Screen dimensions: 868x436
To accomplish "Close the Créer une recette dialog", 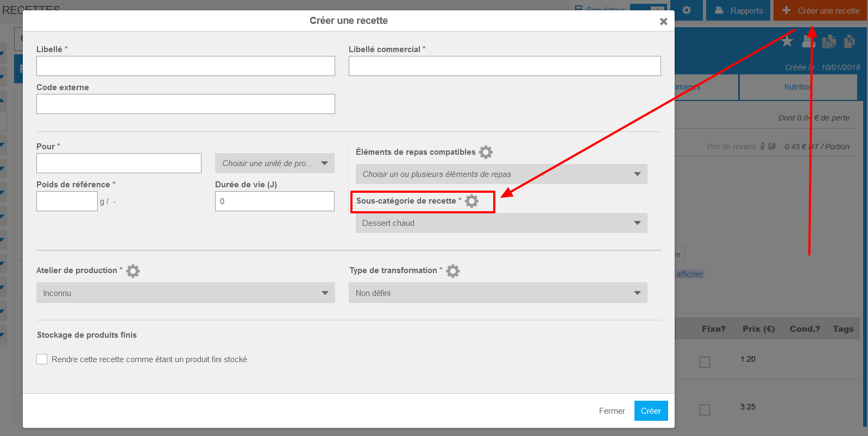I will pos(663,21).
